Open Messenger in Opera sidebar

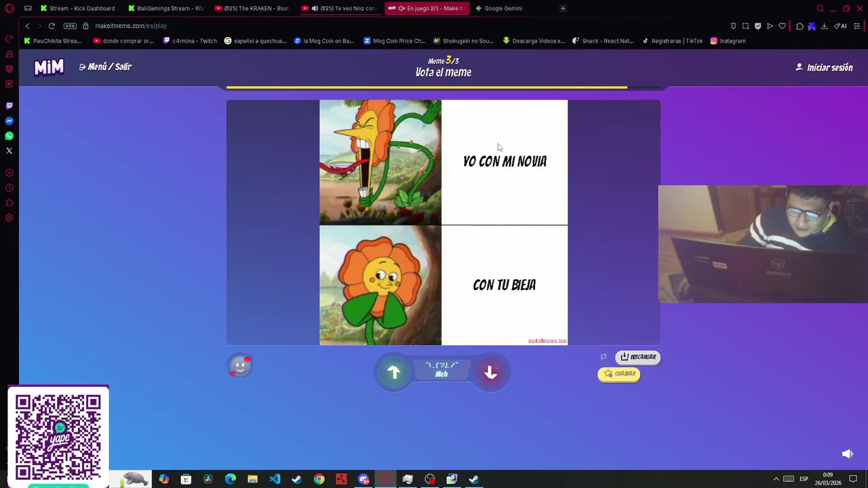point(9,121)
